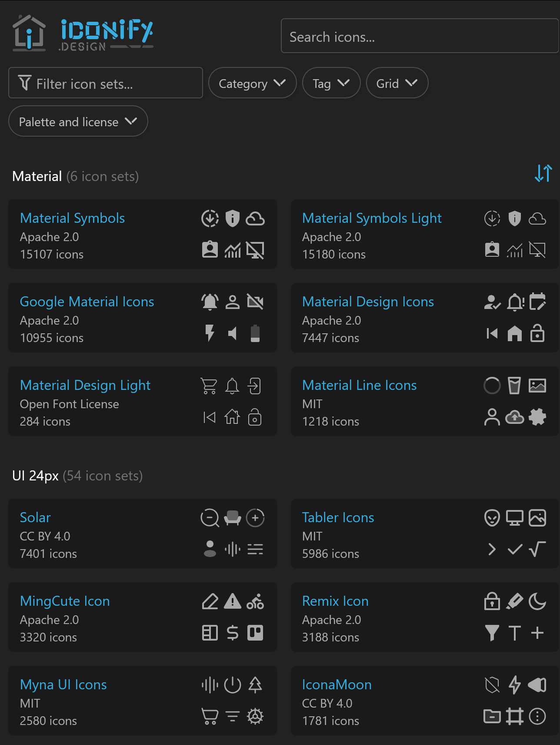Image resolution: width=560 pixels, height=745 pixels.
Task: Click the shopping cart icon in Material Design Light
Action: point(209,386)
